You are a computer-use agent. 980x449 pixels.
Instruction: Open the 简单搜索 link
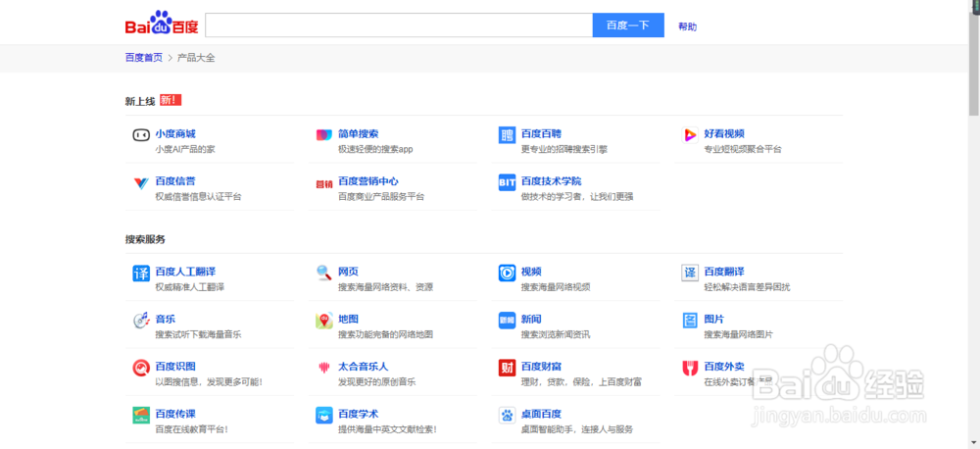click(x=358, y=134)
